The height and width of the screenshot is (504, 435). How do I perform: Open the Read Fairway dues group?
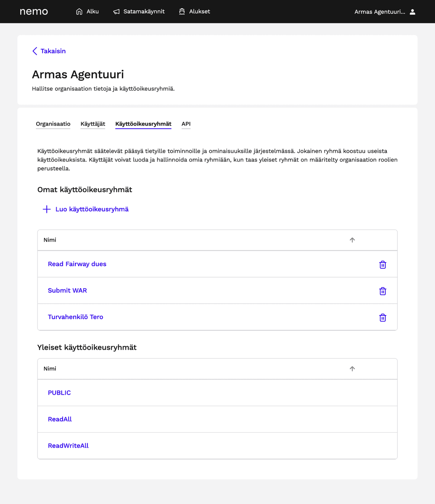click(x=77, y=264)
